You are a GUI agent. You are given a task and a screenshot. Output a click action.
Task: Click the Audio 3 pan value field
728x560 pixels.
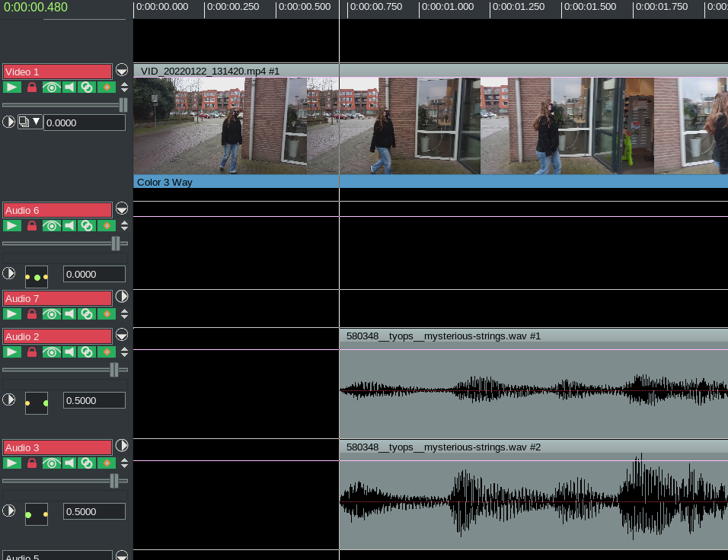(x=94, y=511)
